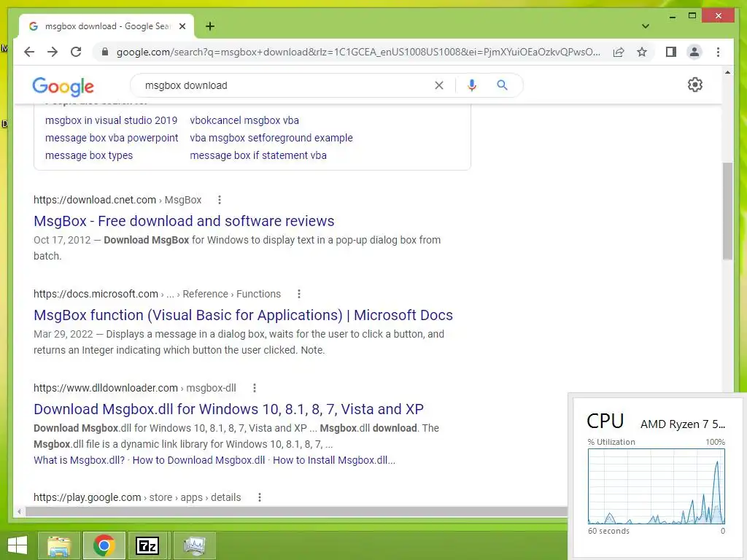Image resolution: width=747 pixels, height=560 pixels.
Task: Open How to Install Msgbox.dll sitelink
Action: click(334, 461)
